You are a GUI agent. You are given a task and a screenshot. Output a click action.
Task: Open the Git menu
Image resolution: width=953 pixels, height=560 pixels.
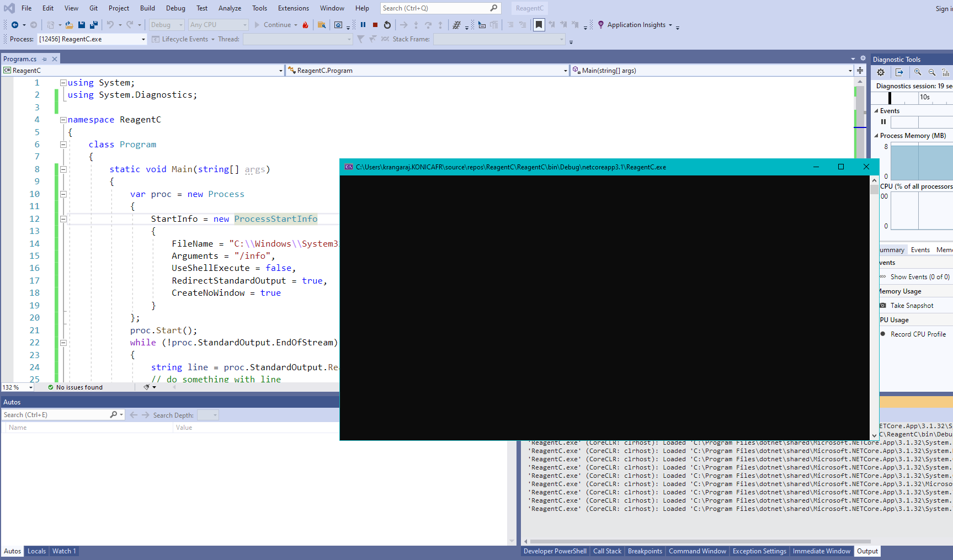[x=93, y=8]
